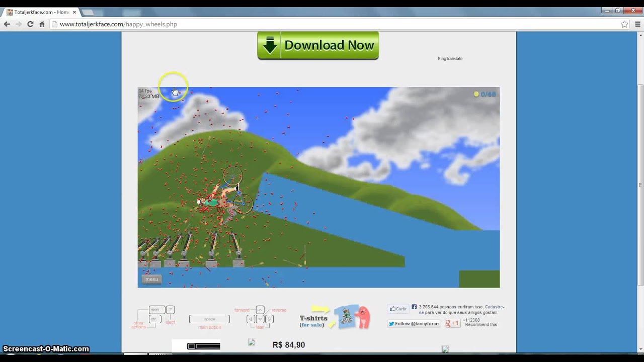
Task: Click the left arrow lean key diagram
Action: pyautogui.click(x=251, y=319)
